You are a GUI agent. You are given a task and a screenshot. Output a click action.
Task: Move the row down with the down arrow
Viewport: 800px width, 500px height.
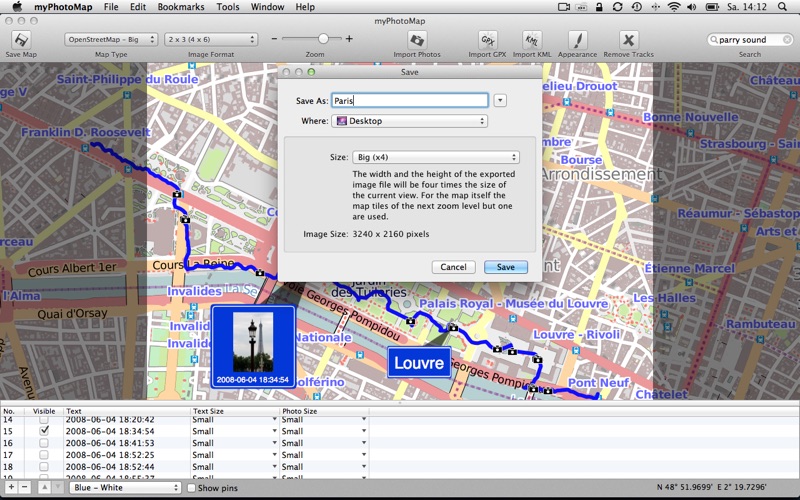click(57, 487)
